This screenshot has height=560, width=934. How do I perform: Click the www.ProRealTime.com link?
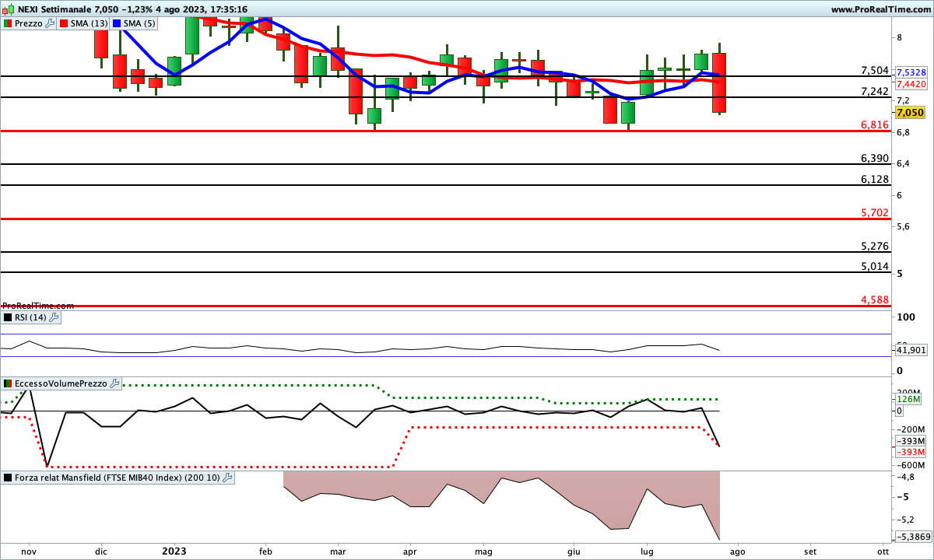point(880,9)
